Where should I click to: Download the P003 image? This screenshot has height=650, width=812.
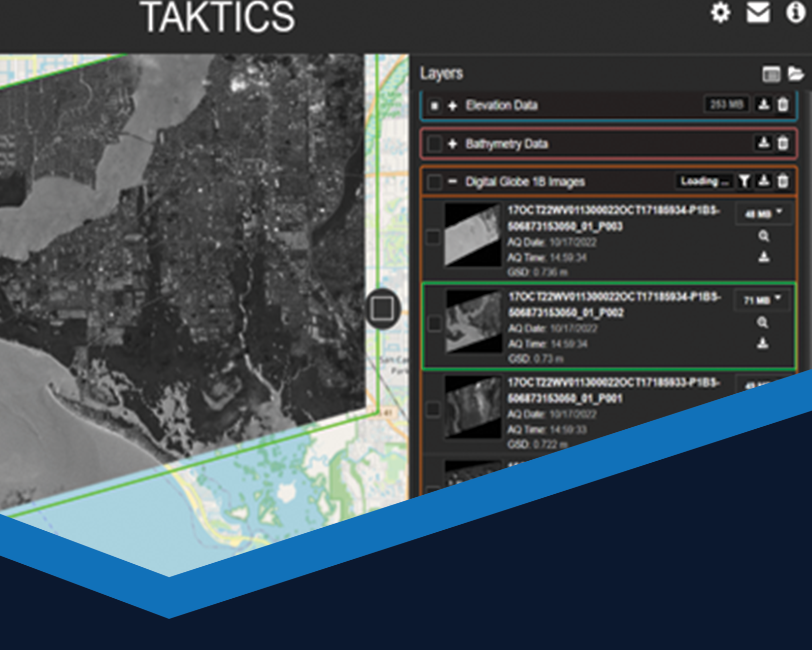[x=763, y=257]
